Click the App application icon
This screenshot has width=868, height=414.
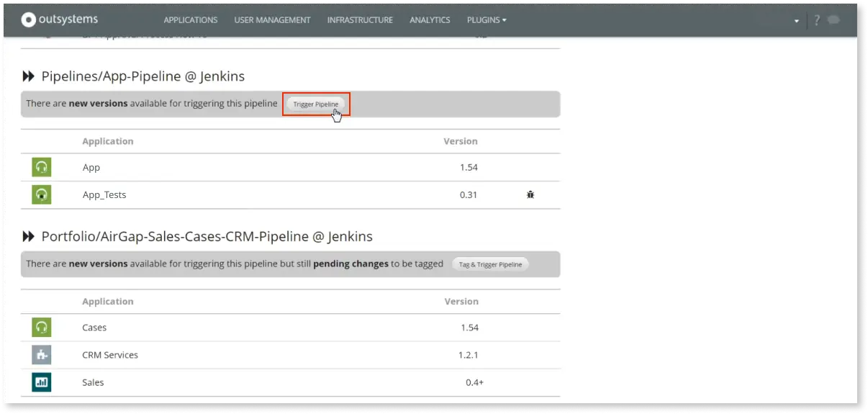click(42, 167)
